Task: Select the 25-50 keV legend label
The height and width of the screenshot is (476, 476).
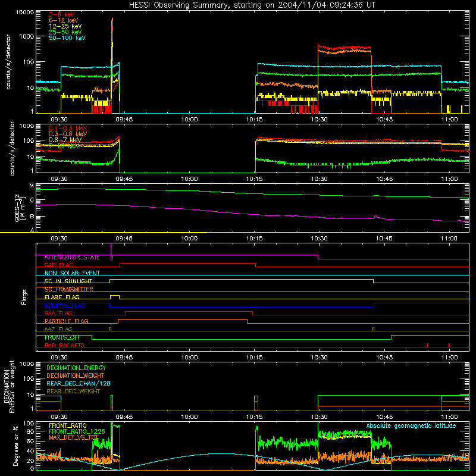Action: 65,32
